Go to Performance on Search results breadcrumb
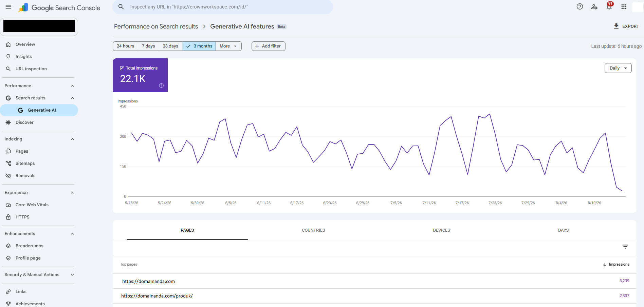 [156, 26]
